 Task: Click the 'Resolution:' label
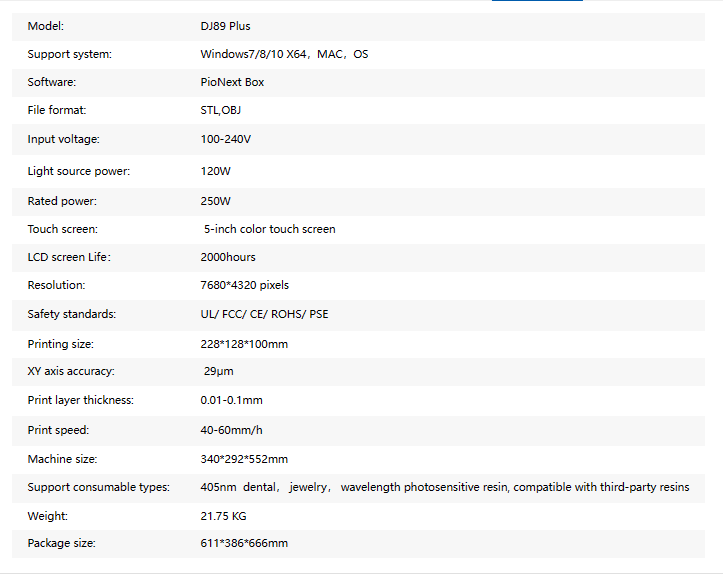point(56,285)
